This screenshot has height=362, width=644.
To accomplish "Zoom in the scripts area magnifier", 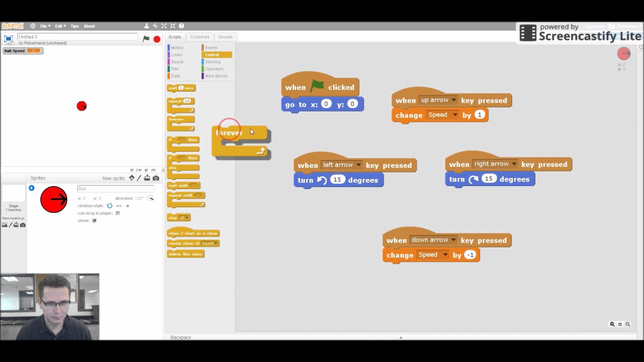I will point(627,324).
